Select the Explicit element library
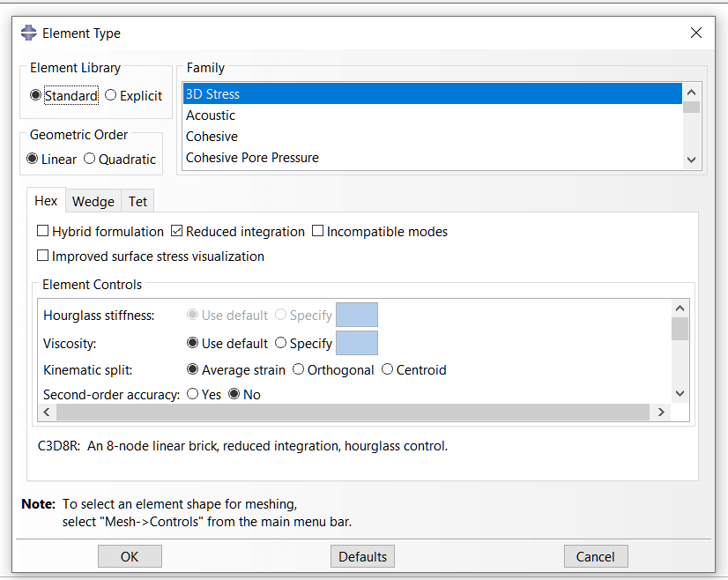Viewport: 728px width, 580px height. 111,95
